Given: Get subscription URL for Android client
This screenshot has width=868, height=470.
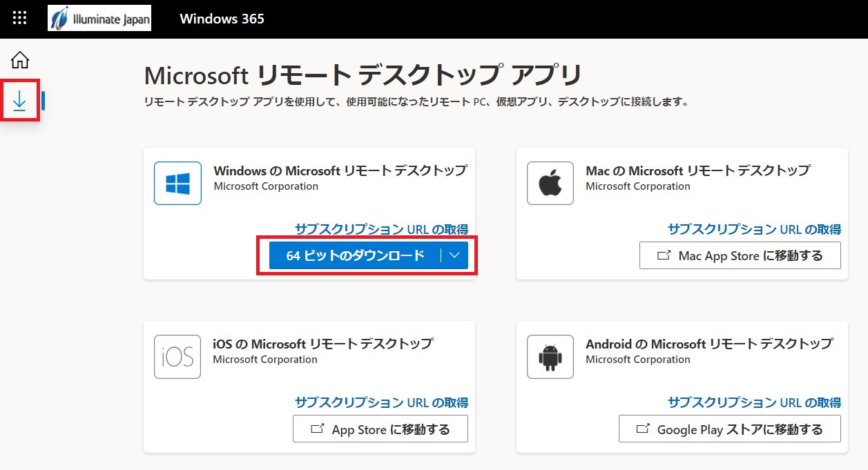Looking at the screenshot, I should tap(754, 402).
